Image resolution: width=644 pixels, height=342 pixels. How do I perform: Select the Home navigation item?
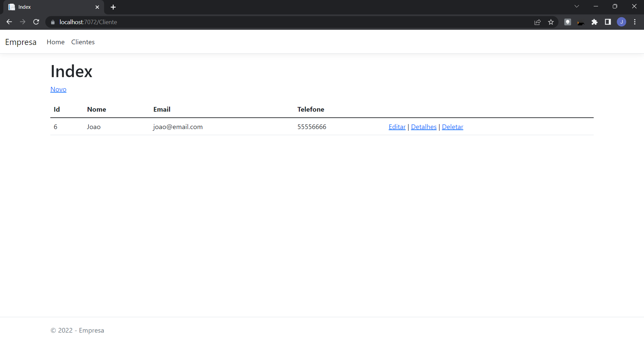(55, 42)
